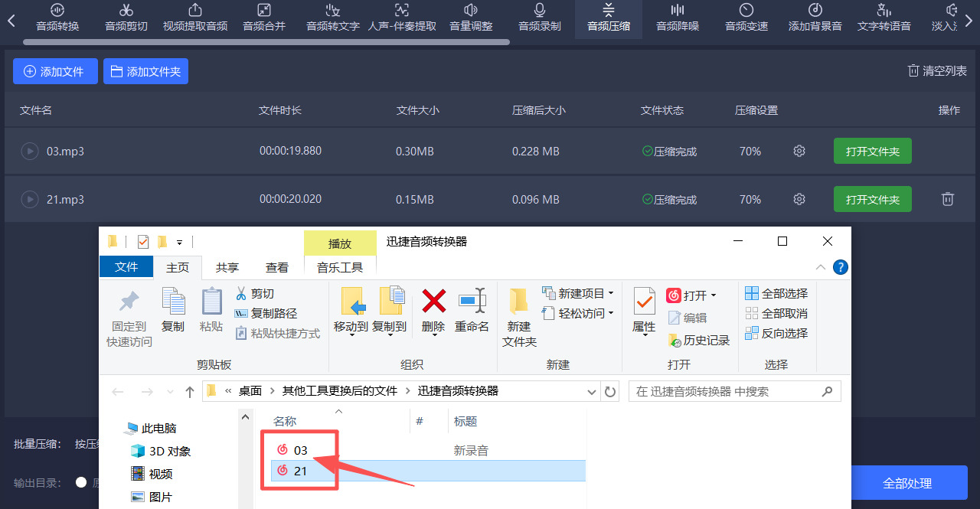Switch to the 查看 ribbon tab
This screenshot has width=980, height=509.
[x=277, y=267]
